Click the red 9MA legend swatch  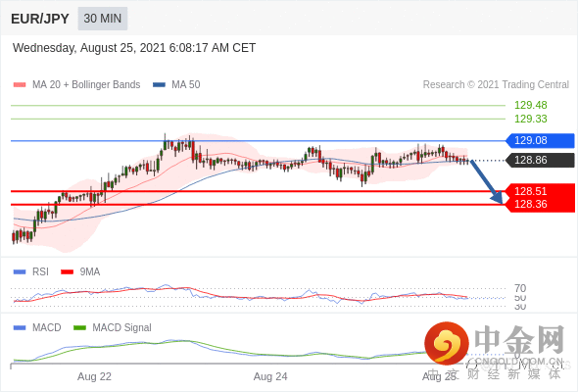pos(67,272)
